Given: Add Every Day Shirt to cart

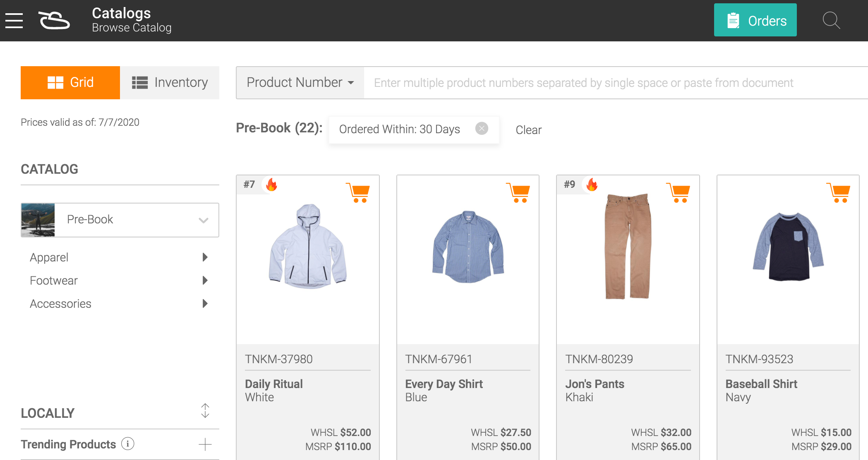Looking at the screenshot, I should [518, 192].
